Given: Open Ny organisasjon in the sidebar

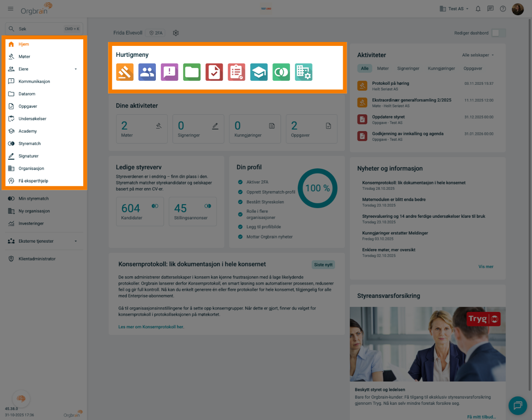Looking at the screenshot, I should pyautogui.click(x=44, y=211).
